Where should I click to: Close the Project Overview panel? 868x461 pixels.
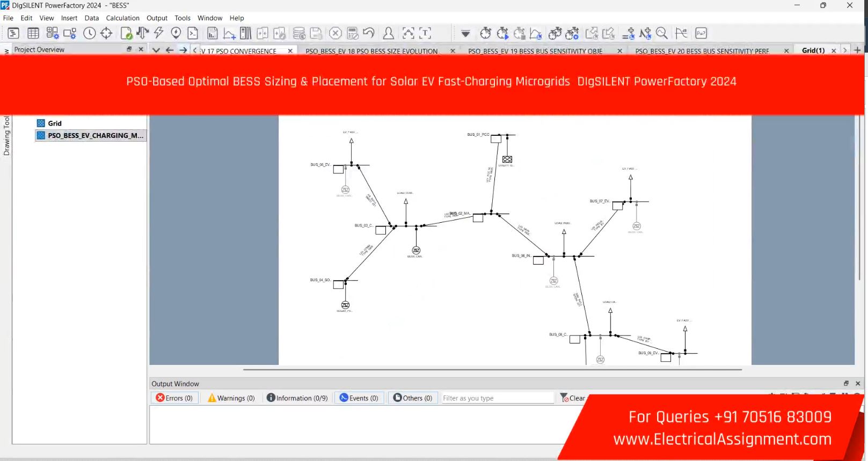pyautogui.click(x=141, y=49)
